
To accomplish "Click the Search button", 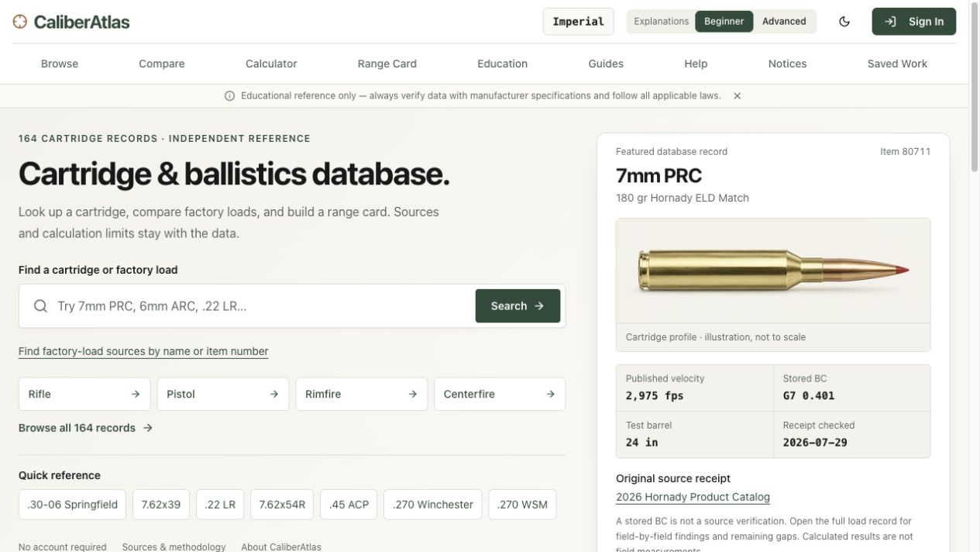I will (518, 306).
